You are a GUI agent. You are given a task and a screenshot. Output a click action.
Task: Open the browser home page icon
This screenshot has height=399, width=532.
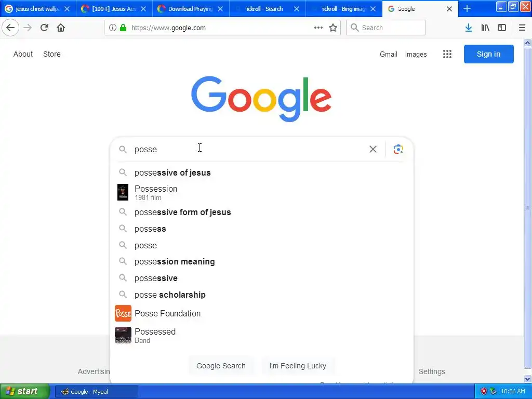click(x=61, y=28)
